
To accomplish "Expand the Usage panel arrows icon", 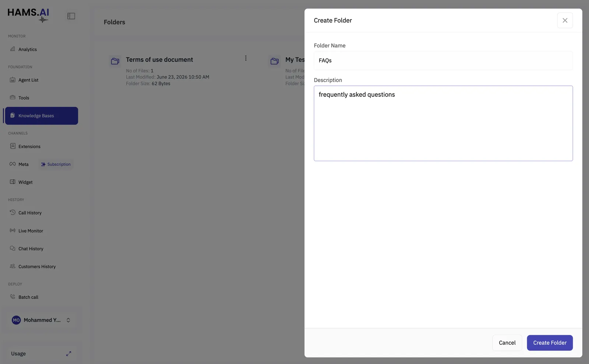I will [68, 354].
